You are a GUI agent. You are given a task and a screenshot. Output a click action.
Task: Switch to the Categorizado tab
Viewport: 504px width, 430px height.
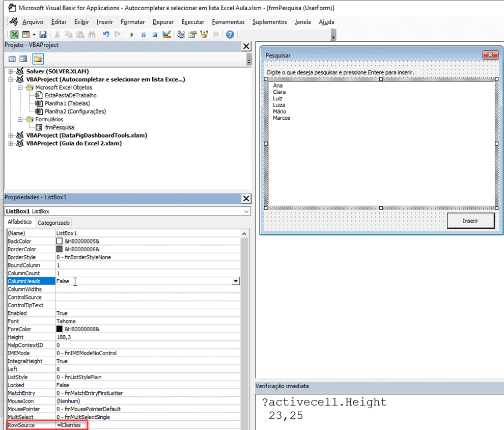tap(53, 223)
